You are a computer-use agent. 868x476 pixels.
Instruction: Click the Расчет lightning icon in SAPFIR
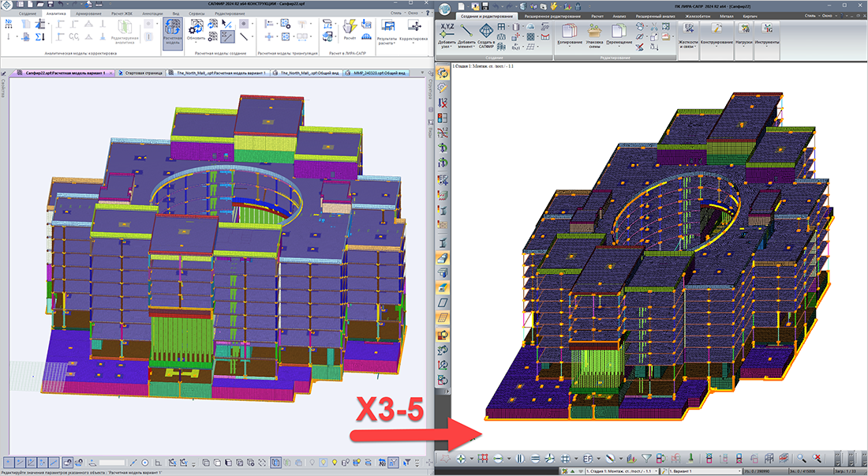point(350,29)
